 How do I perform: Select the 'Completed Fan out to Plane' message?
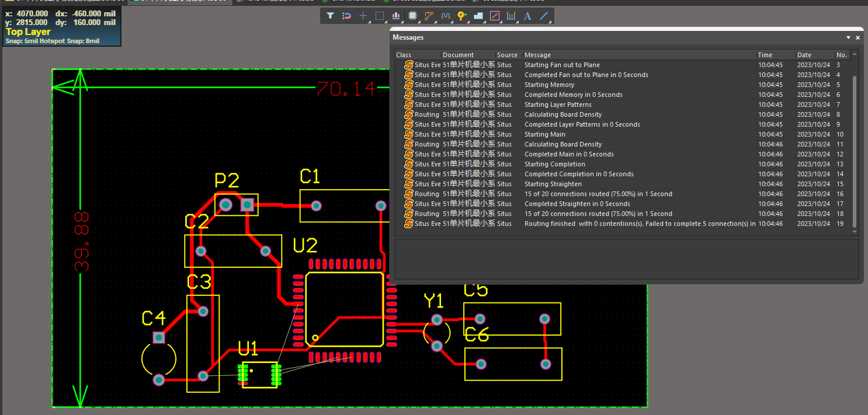[623, 75]
